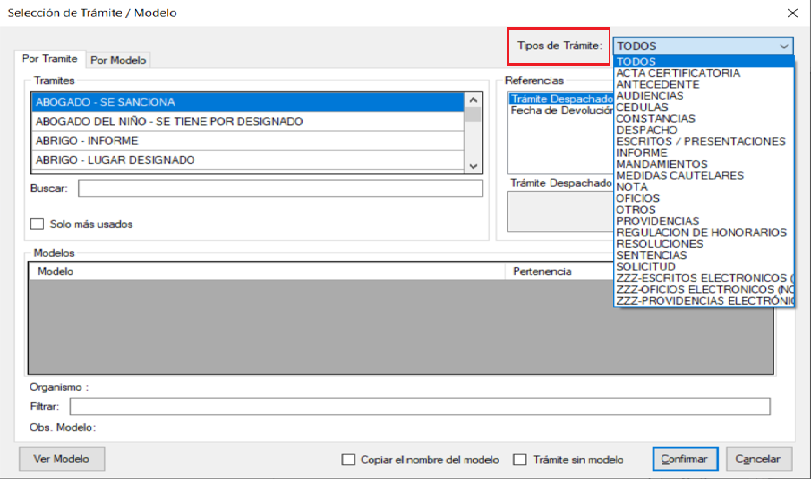Pick MEDIDAS CAUTELARES option
The width and height of the screenshot is (811, 479).
pos(680,175)
